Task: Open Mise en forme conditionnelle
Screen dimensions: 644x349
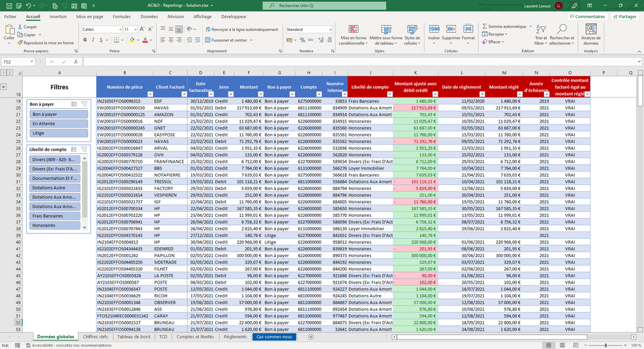Action: click(353, 30)
